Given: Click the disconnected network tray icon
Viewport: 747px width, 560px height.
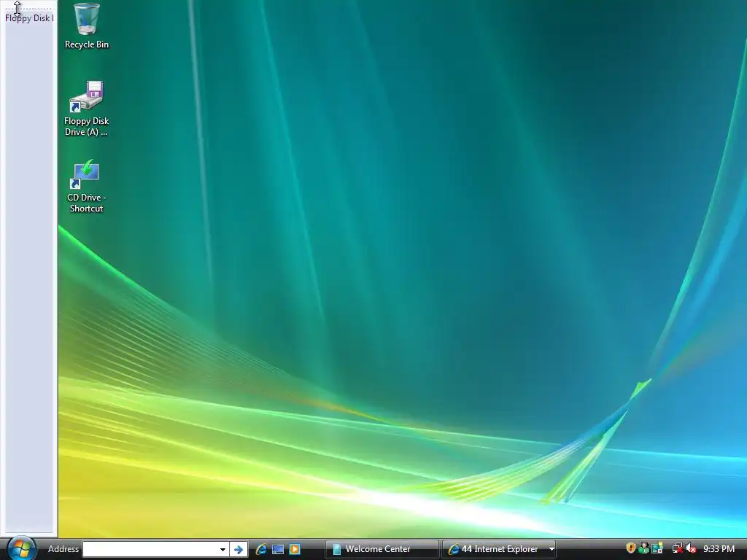Looking at the screenshot, I should tap(677, 548).
